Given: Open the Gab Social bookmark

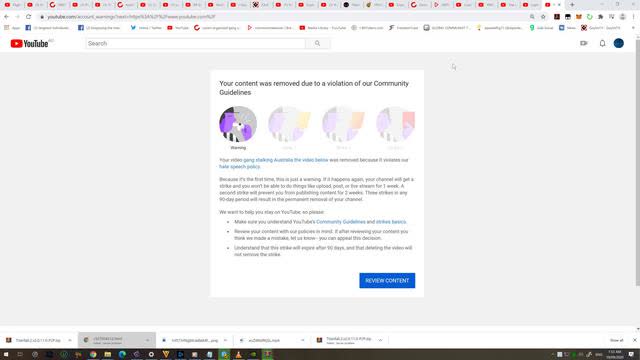Looking at the screenshot, I should coord(541,28).
